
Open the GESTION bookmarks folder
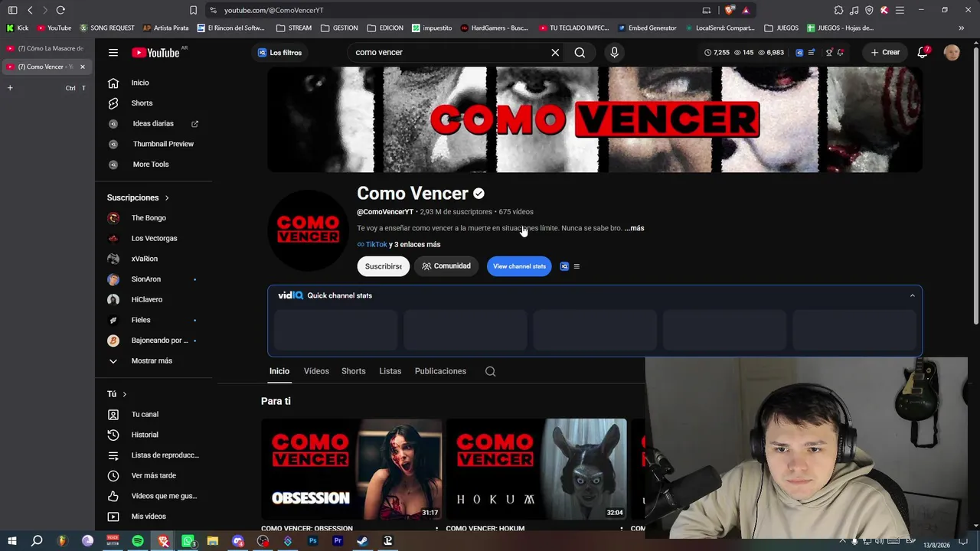pos(339,28)
